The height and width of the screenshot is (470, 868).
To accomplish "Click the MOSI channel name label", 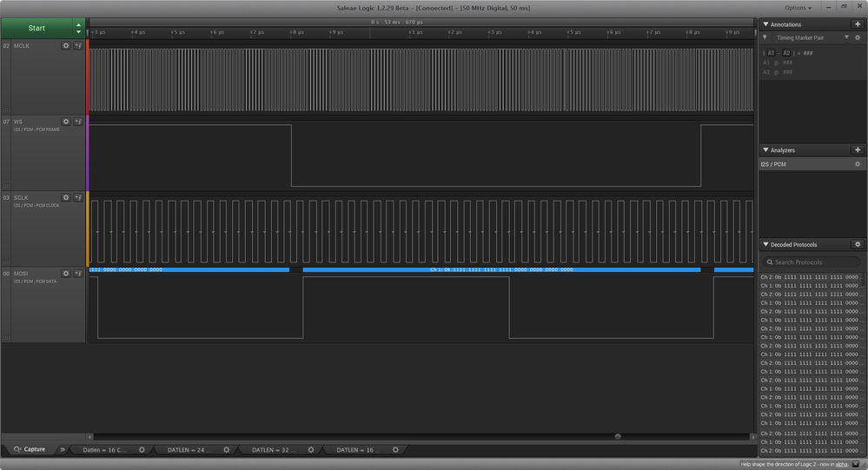I will coord(21,274).
